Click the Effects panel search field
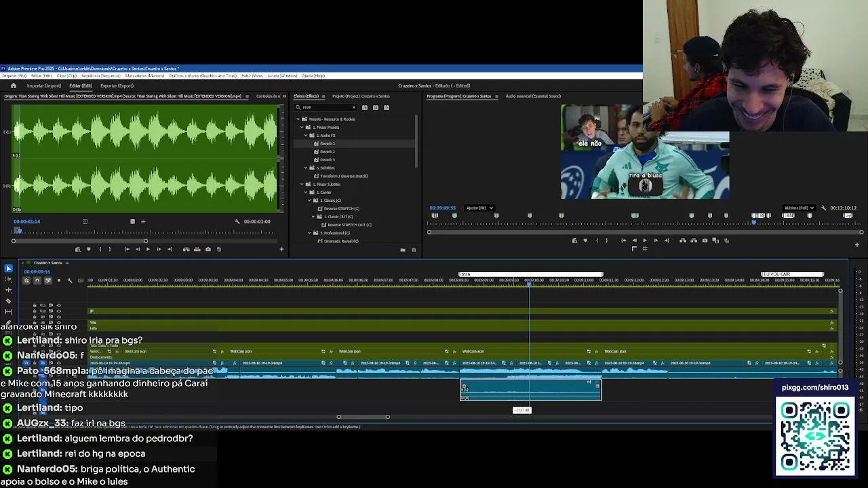This screenshot has height=488, width=868. point(325,107)
